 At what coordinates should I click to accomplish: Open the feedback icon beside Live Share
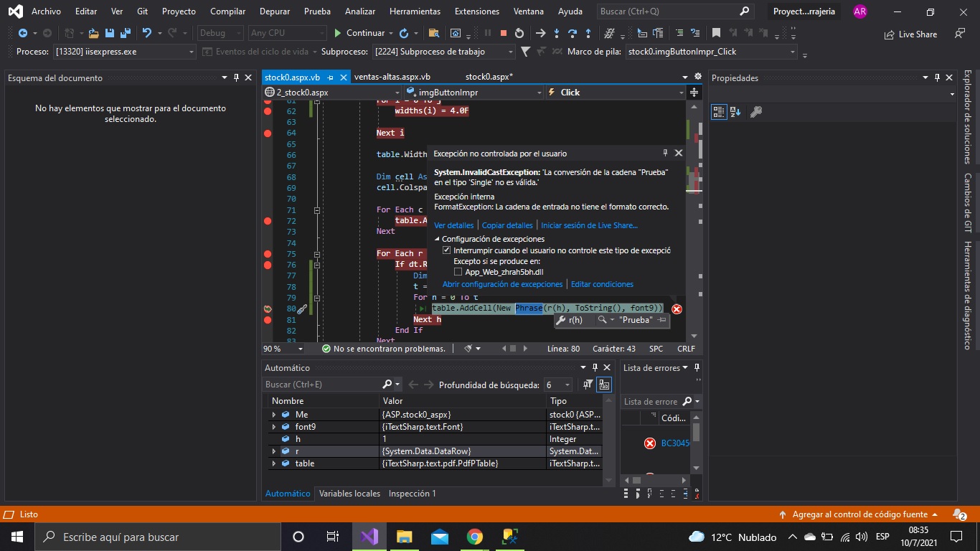pos(960,34)
